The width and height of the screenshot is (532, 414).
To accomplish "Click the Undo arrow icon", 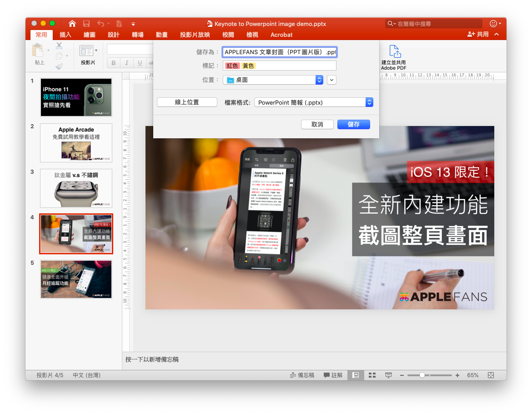I will [x=101, y=23].
